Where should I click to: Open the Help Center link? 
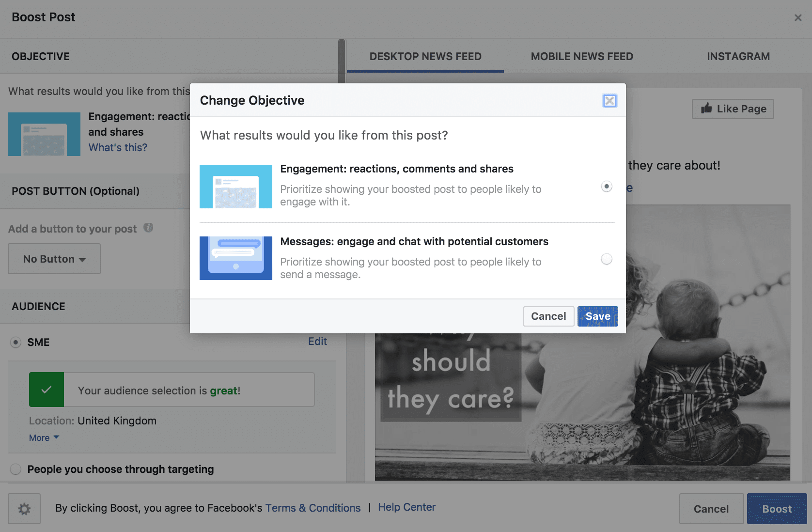point(406,507)
